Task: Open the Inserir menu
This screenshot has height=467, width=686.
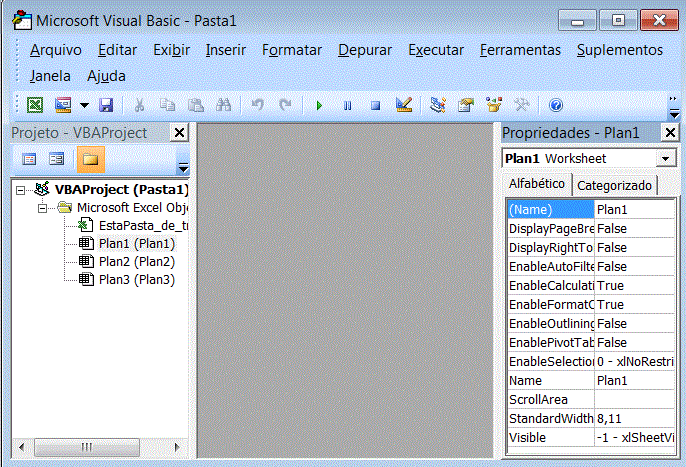Action: 226,50
